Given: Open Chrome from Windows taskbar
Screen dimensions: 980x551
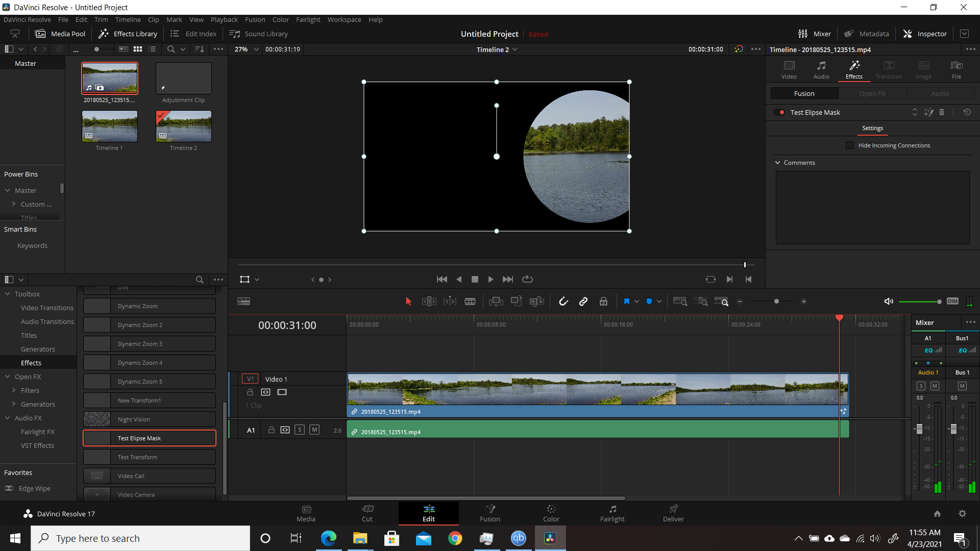Looking at the screenshot, I should [x=455, y=538].
